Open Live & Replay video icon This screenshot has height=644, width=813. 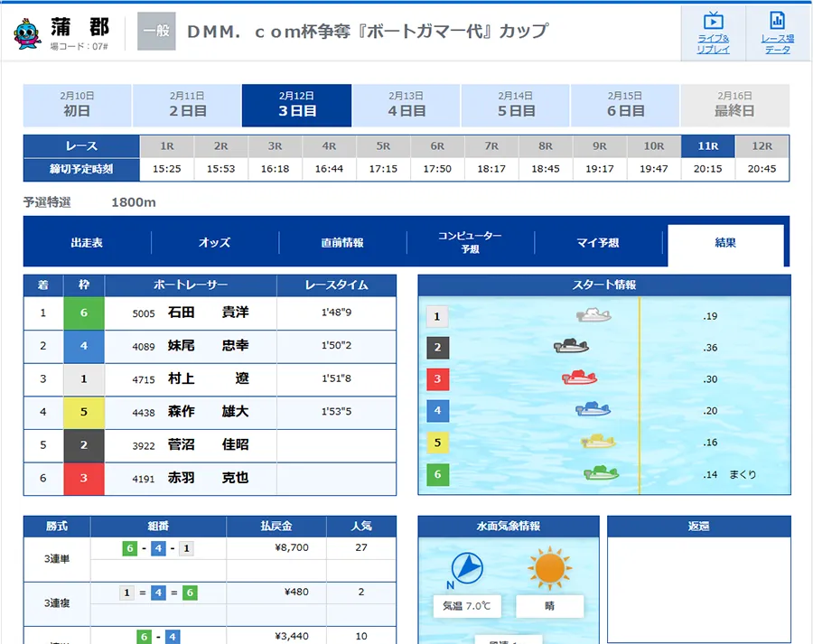coord(713,33)
